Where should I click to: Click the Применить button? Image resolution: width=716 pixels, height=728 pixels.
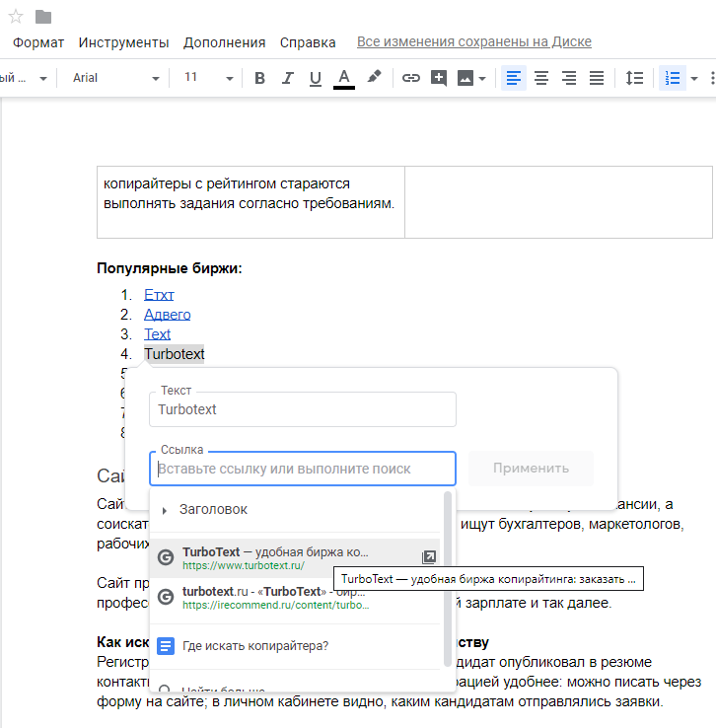(531, 468)
